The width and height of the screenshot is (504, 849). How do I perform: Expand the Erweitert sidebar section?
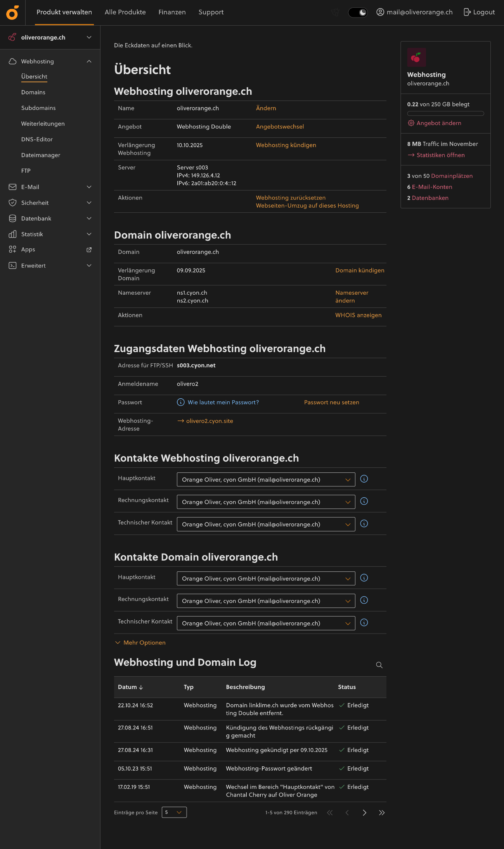[x=89, y=266]
